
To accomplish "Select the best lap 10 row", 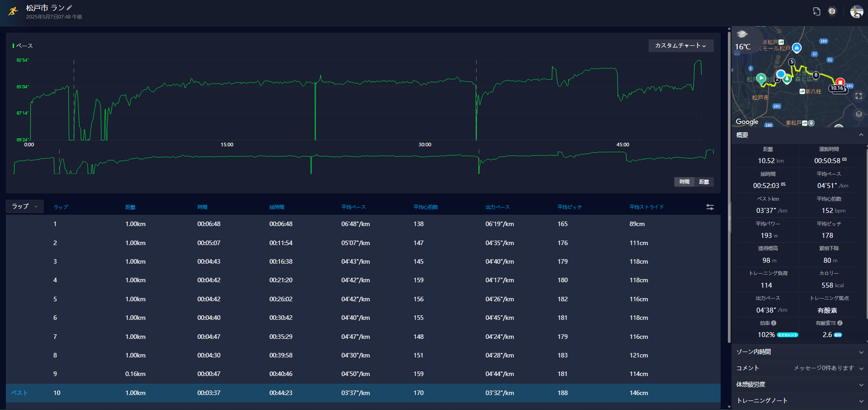I will pyautogui.click(x=363, y=393).
